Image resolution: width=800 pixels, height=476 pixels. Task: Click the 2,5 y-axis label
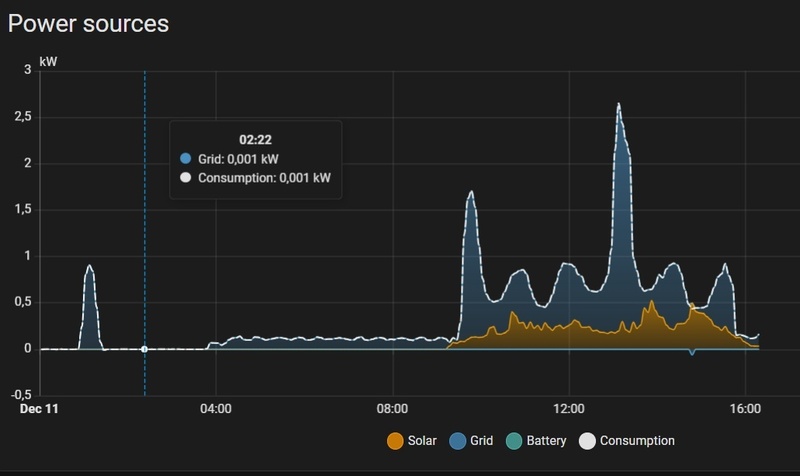pyautogui.click(x=23, y=117)
